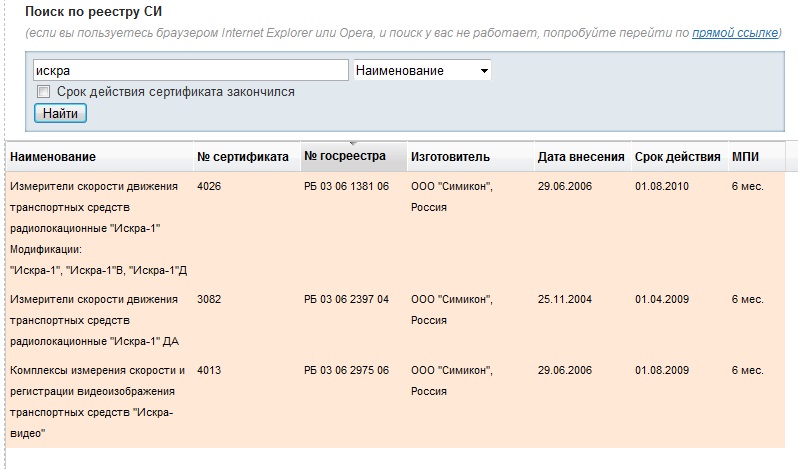Toggle "Срок действия сертификата закончился" checkbox
The image size is (798, 469).
click(43, 92)
